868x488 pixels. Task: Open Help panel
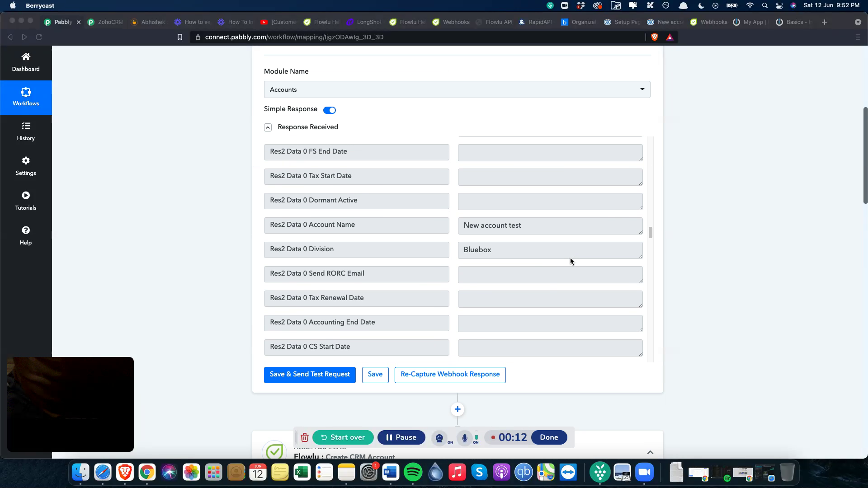[25, 235]
